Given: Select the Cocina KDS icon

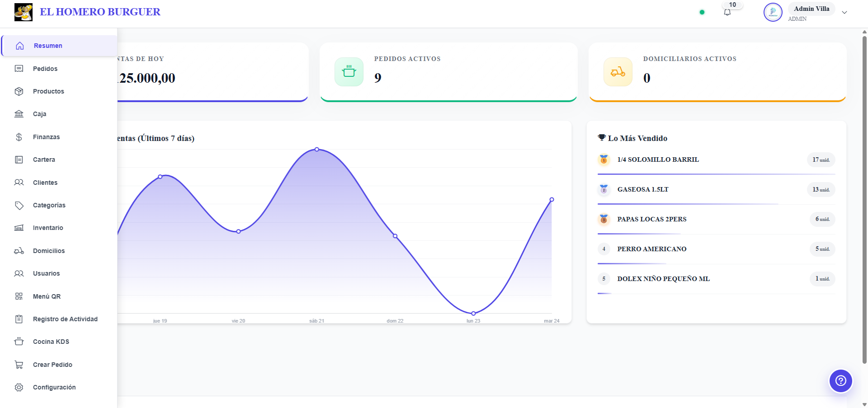Looking at the screenshot, I should [19, 341].
